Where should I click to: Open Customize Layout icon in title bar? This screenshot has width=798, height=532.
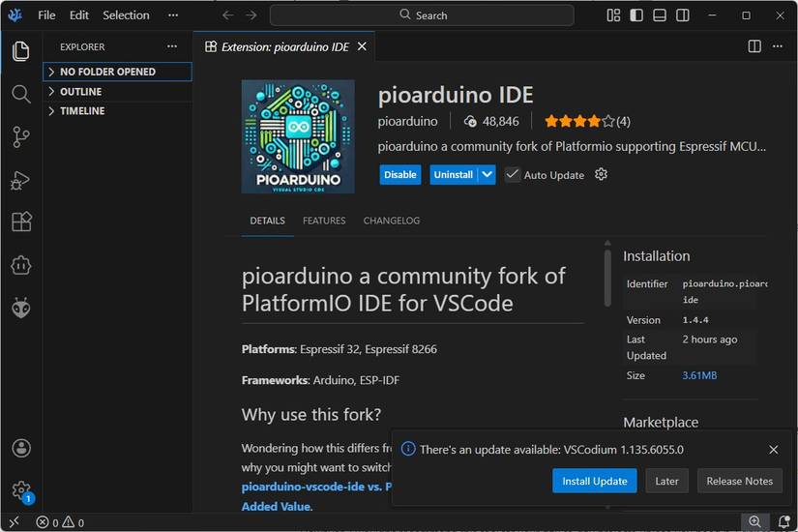613,15
